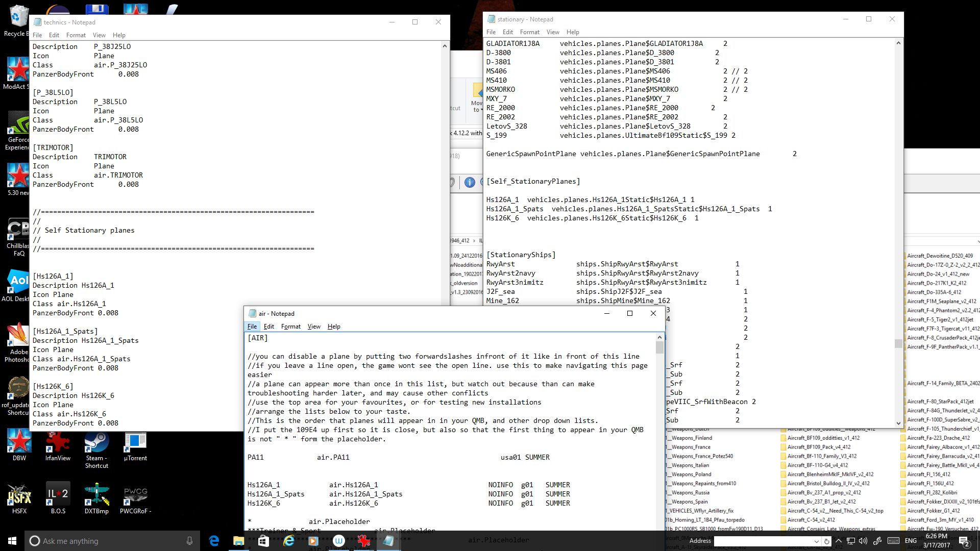The image size is (980, 551).
Task: Show hidden system tray icons
Action: click(838, 541)
